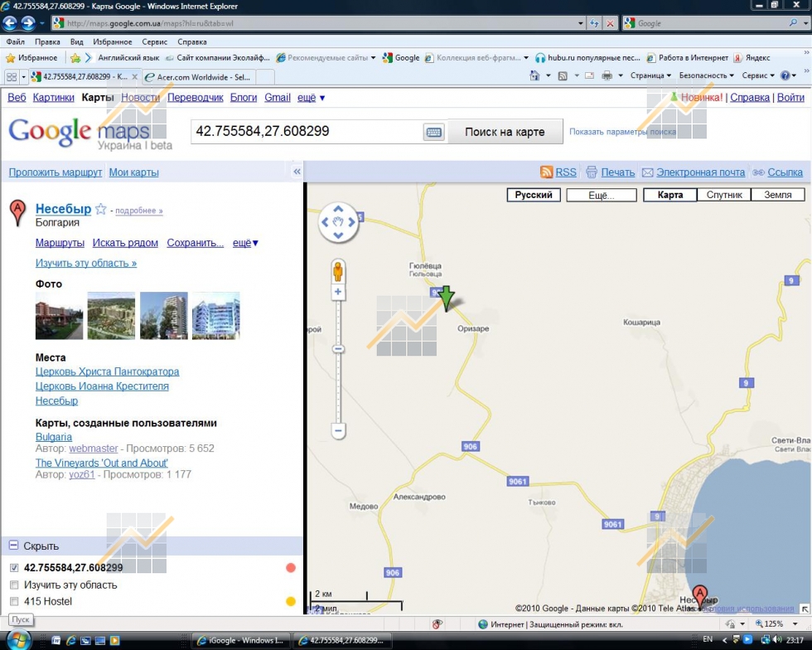Click the Маршруты link
This screenshot has width=812, height=650.
pyautogui.click(x=60, y=243)
